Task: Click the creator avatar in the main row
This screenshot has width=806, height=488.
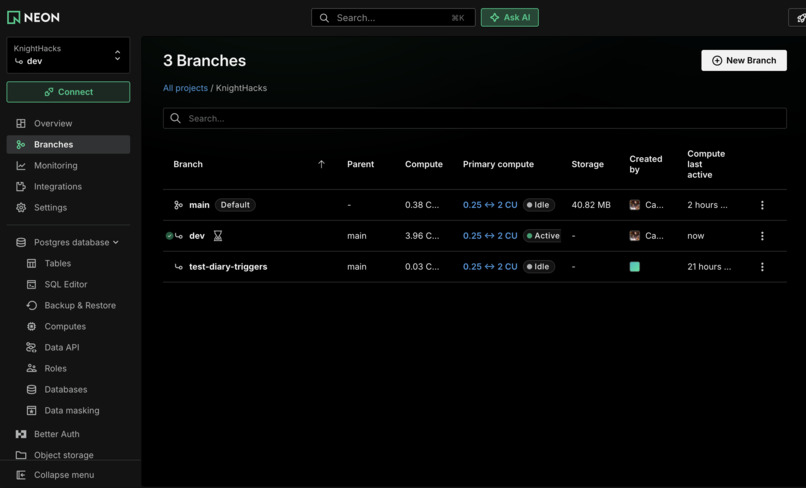Action: [635, 205]
